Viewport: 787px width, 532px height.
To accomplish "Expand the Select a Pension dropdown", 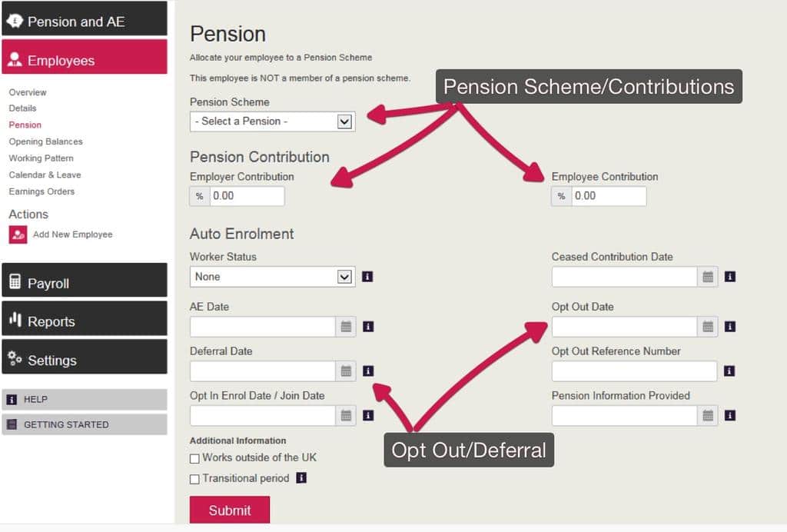I will tap(273, 121).
